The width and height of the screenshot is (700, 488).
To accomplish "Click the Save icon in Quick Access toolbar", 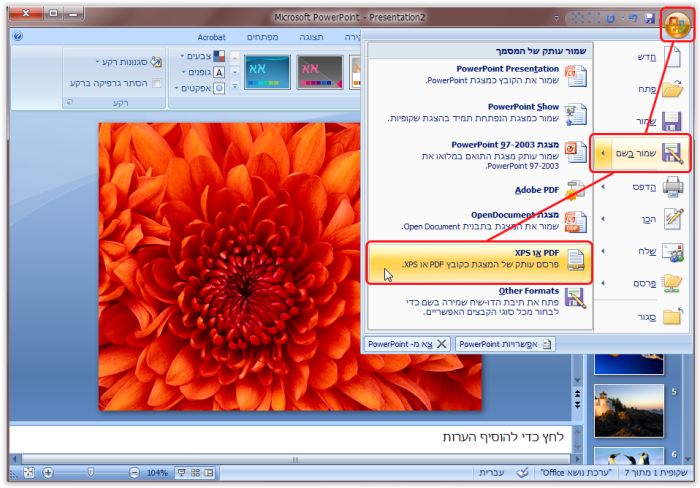I will point(649,18).
